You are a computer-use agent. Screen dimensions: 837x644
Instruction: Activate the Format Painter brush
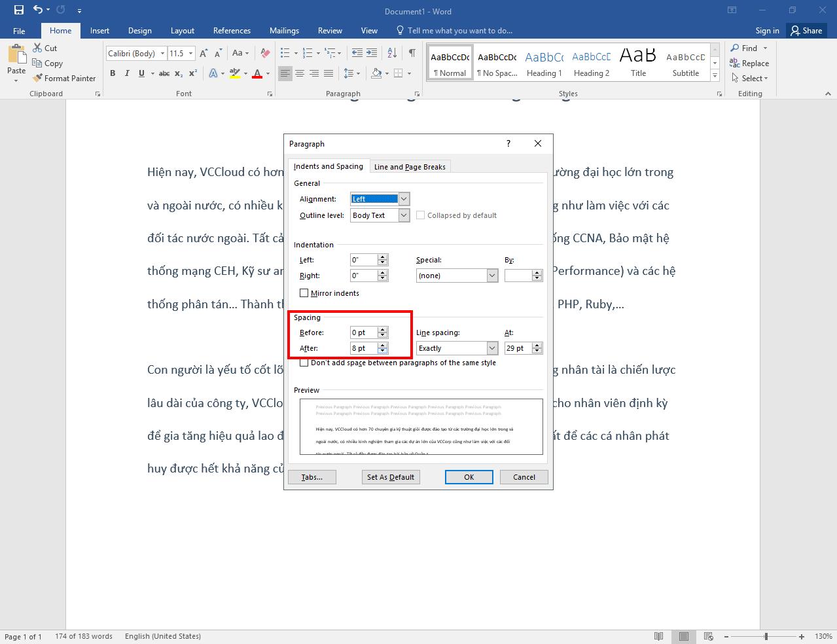click(64, 78)
